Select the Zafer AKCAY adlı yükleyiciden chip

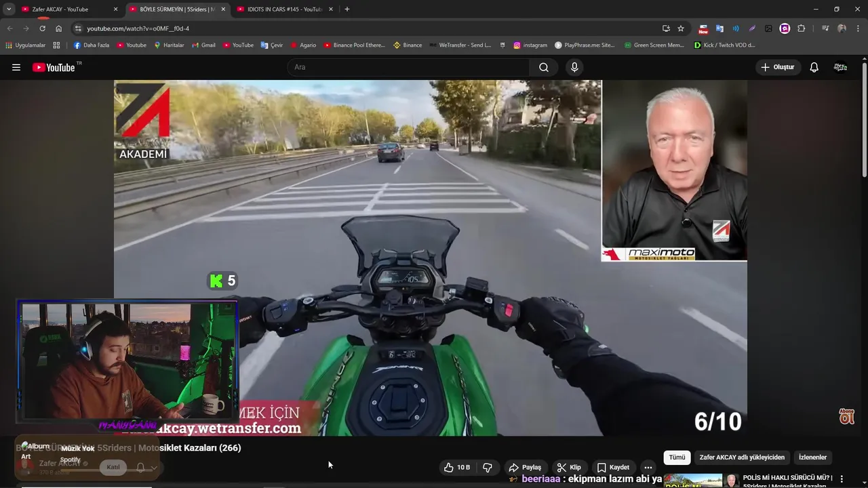click(x=742, y=457)
